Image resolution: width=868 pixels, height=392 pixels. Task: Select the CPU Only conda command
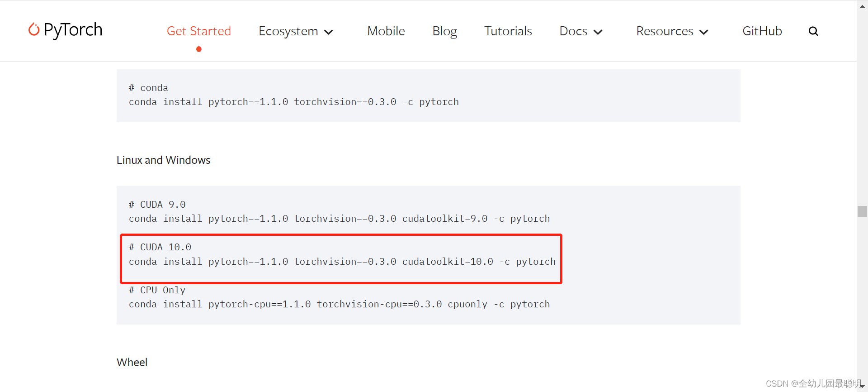point(339,304)
